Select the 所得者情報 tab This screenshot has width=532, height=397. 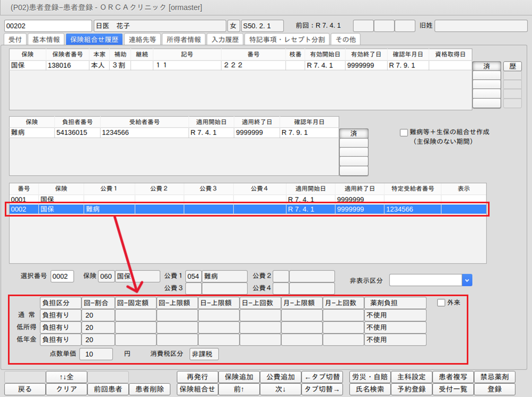tap(184, 39)
